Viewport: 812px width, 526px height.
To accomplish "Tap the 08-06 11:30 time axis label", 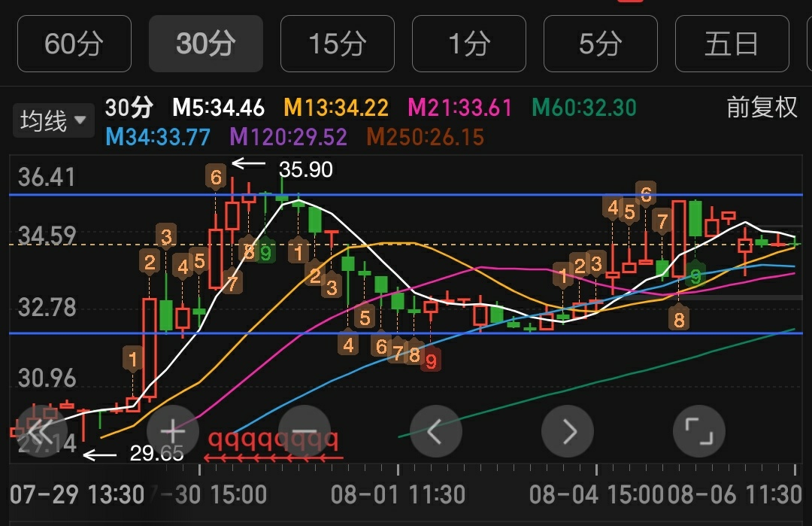I will point(735,494).
